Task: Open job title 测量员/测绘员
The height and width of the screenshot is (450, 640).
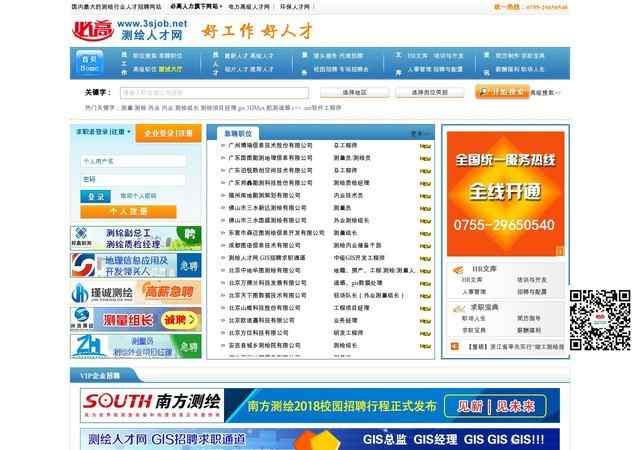Action: [x=352, y=158]
